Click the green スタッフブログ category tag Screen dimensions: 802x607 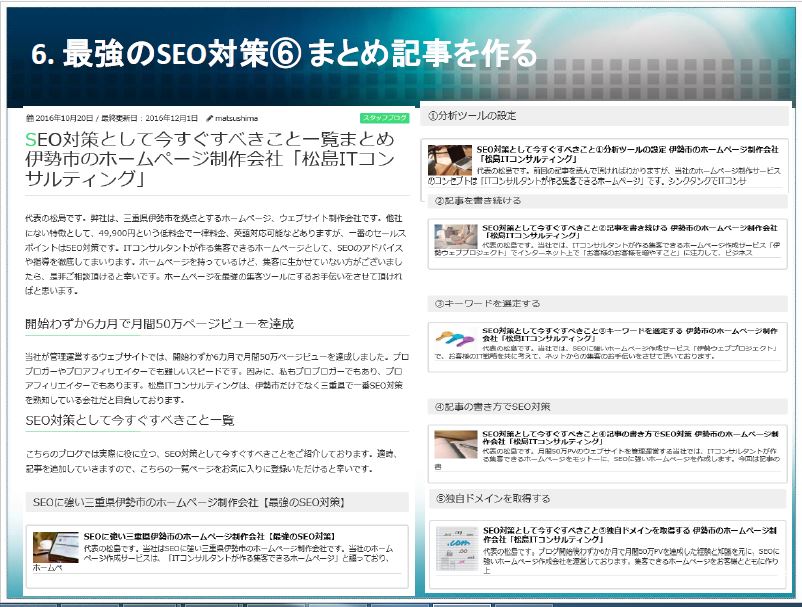[384, 117]
